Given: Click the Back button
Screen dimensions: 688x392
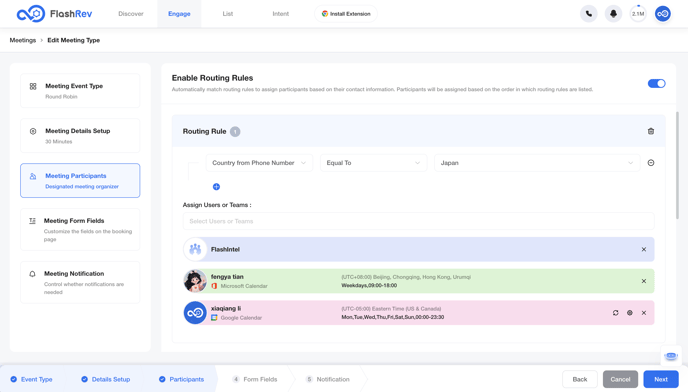Looking at the screenshot, I should coord(580,379).
